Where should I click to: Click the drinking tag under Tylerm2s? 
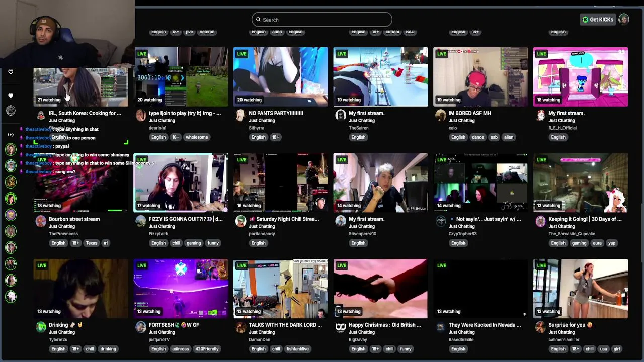pyautogui.click(x=108, y=349)
